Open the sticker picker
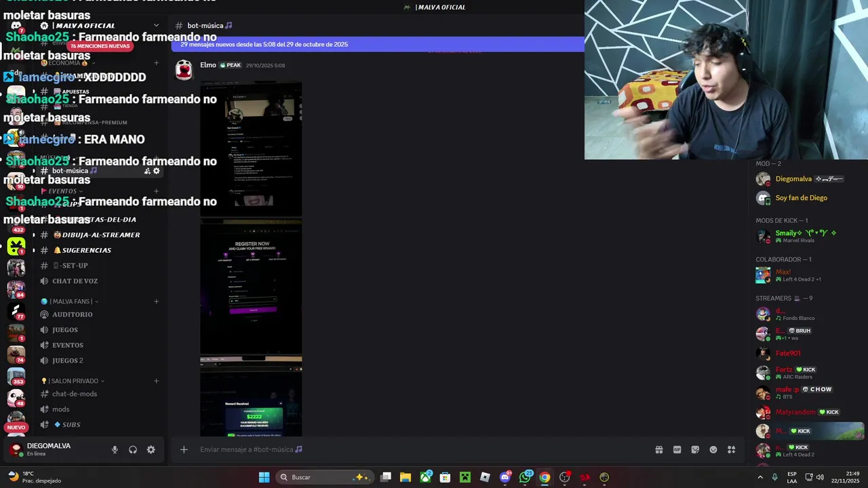This screenshot has width=868, height=488. click(695, 449)
